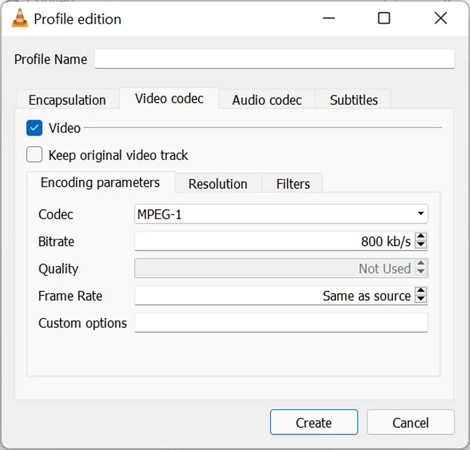Decrease Frame Rate with the down arrow
This screenshot has width=470, height=450.
pyautogui.click(x=421, y=299)
